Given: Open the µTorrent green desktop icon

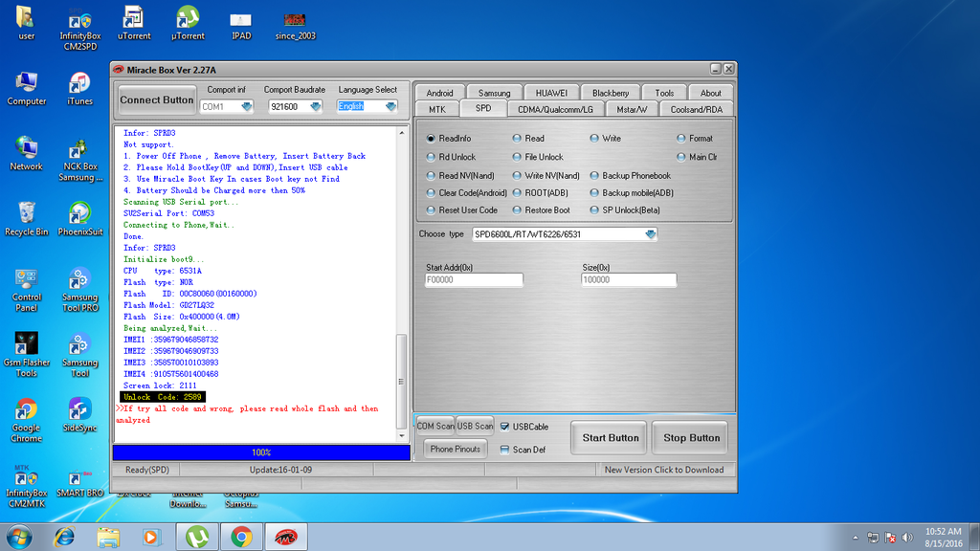Looking at the screenshot, I should 188,23.
